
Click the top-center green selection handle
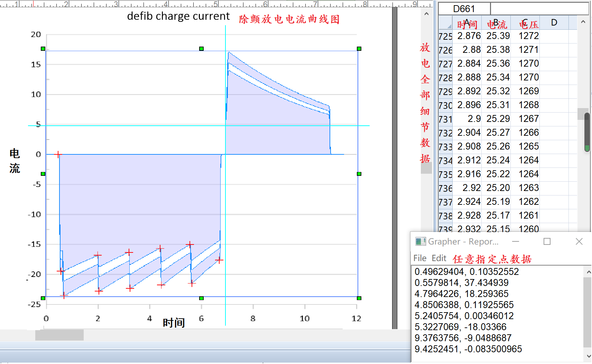[201, 49]
